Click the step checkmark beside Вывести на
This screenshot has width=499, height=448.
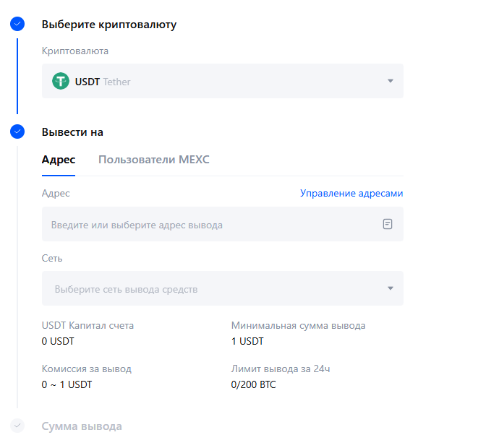pyautogui.click(x=17, y=132)
